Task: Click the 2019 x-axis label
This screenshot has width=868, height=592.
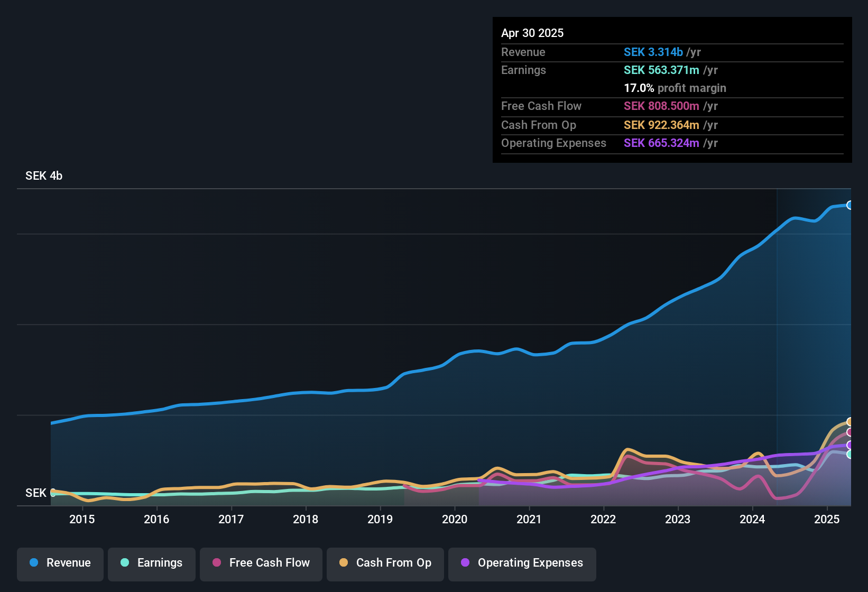Action: (380, 520)
